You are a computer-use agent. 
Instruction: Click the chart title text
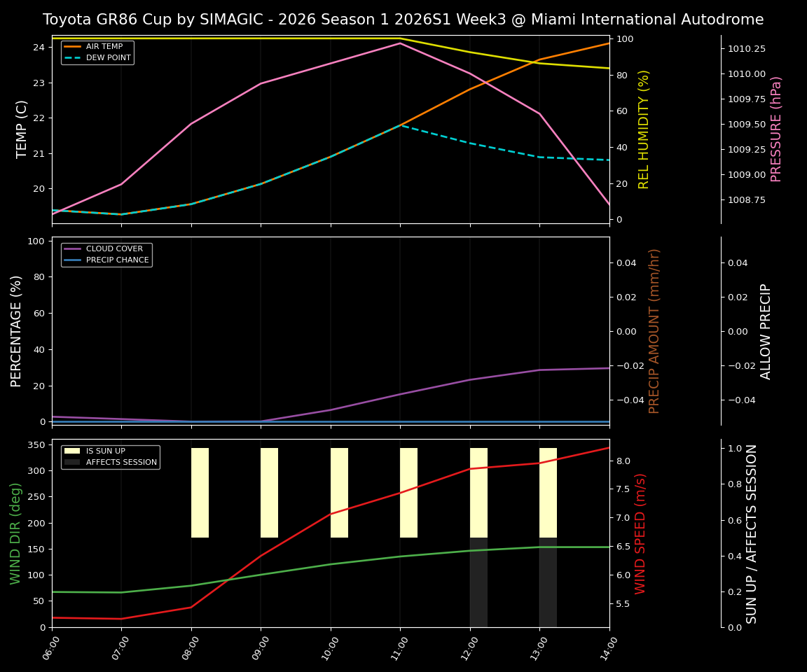403,20
